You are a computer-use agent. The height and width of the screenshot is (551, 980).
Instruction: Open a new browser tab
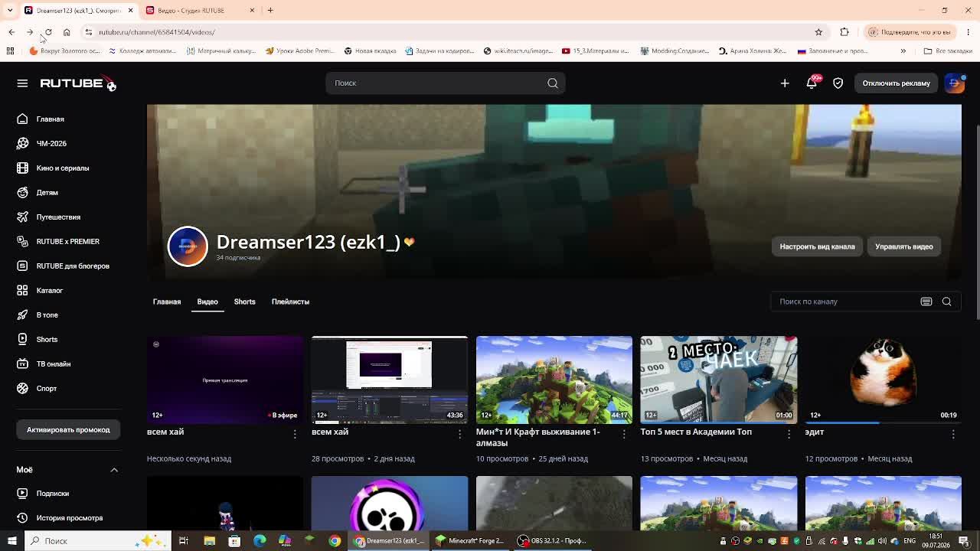[270, 10]
